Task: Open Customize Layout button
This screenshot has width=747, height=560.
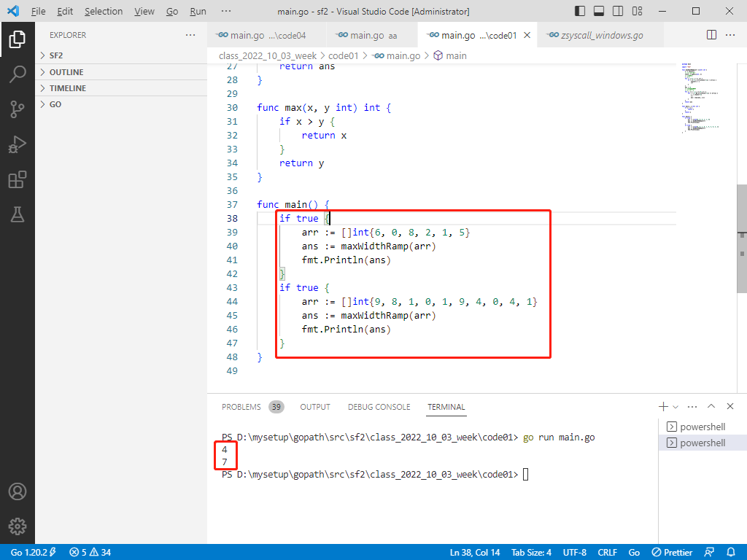Action: 637,11
